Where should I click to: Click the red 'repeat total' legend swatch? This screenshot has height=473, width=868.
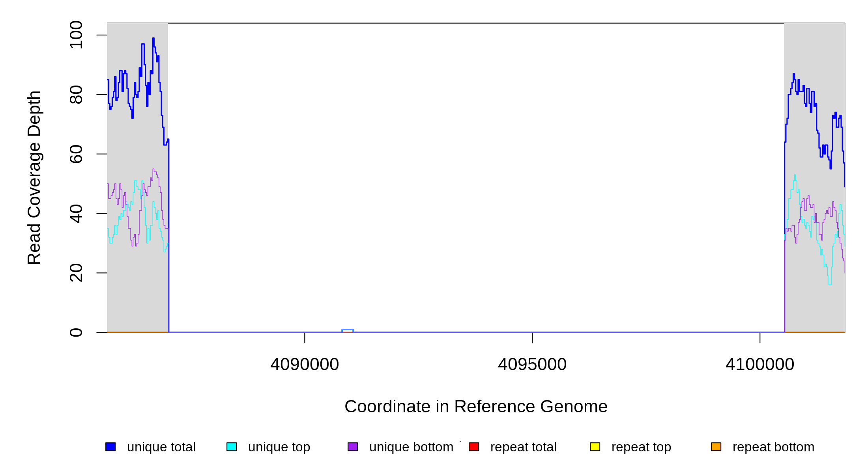474,447
